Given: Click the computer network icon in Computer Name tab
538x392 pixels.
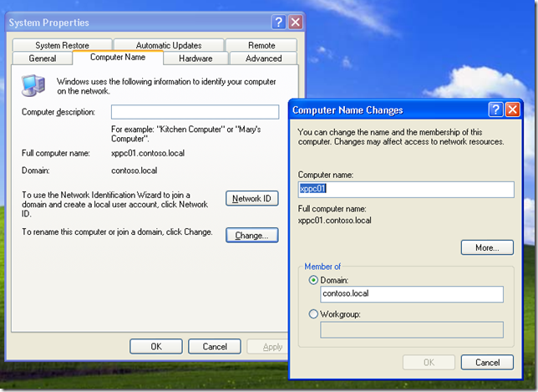Looking at the screenshot, I should 33,84.
